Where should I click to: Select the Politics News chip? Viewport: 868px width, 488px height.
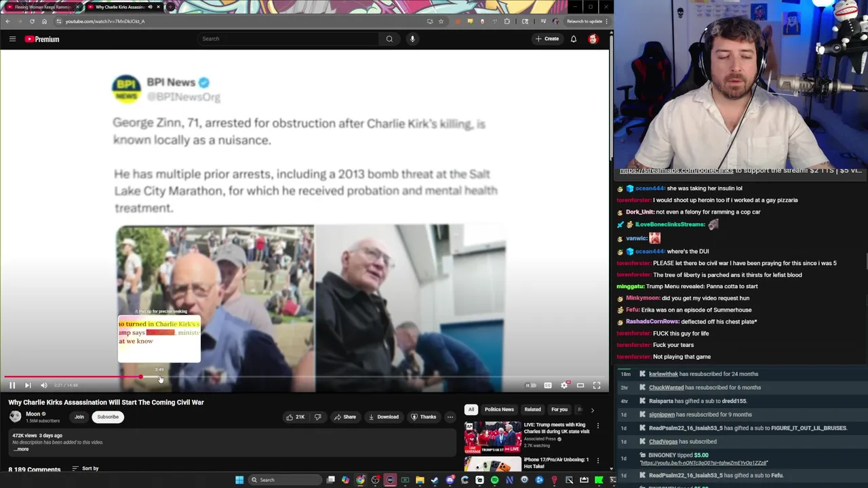click(x=499, y=409)
